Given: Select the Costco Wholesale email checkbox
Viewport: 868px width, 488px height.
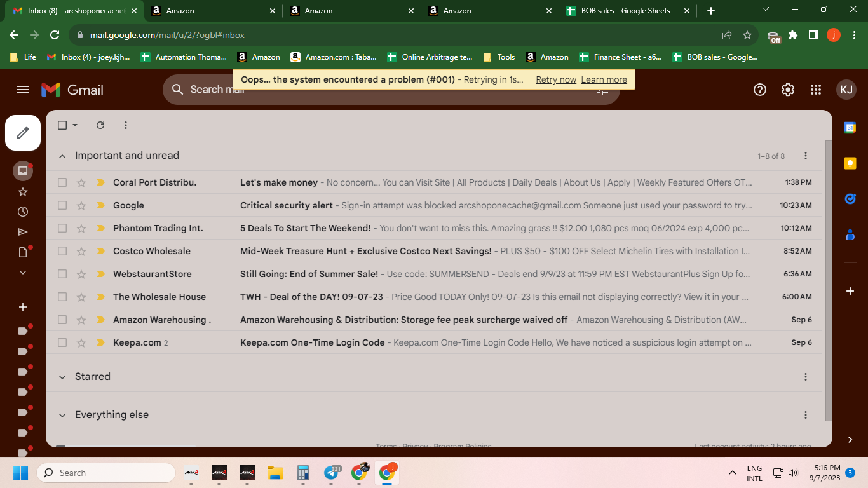Looking at the screenshot, I should (x=62, y=251).
